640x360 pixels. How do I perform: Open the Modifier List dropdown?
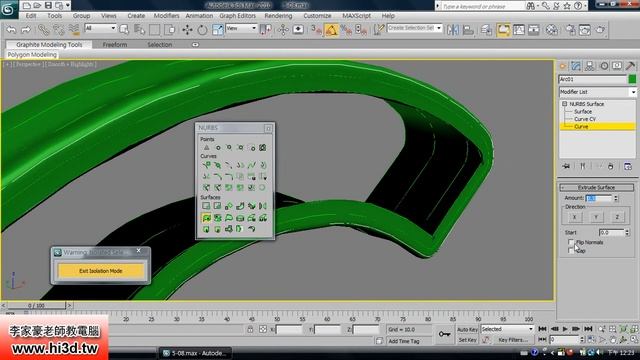coord(597,92)
